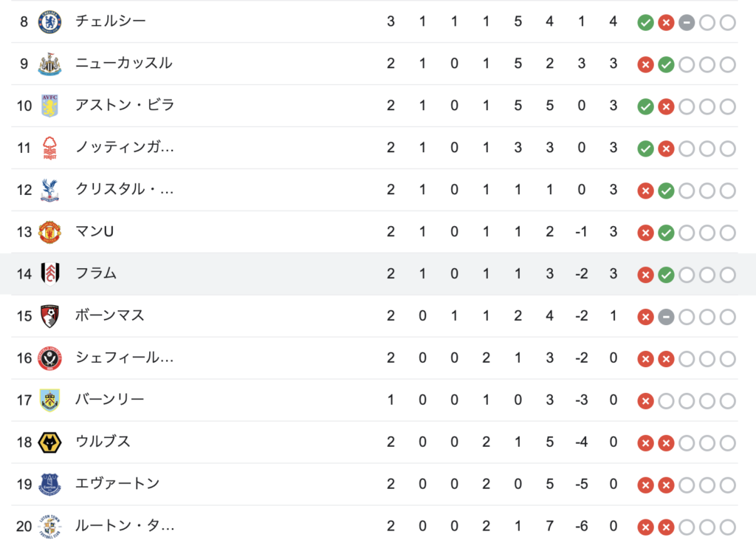Click the Wolves wolf-head crest
The width and height of the screenshot is (756, 557).
point(49,442)
